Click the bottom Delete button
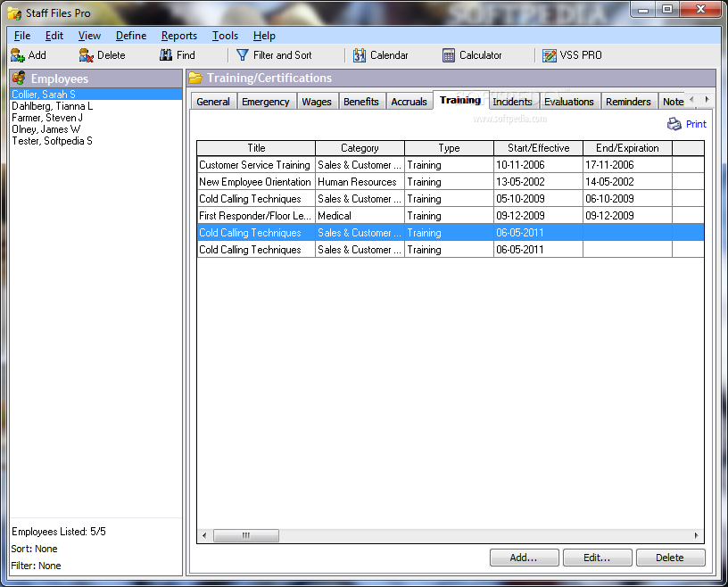This screenshot has width=728, height=587. [670, 558]
